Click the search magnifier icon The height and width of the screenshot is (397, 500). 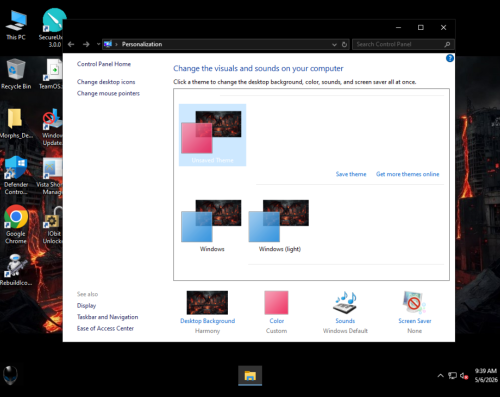pos(447,44)
